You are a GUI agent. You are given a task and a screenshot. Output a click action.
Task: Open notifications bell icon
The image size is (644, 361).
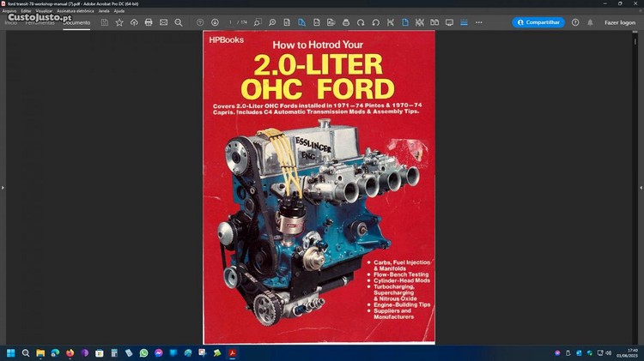(589, 22)
